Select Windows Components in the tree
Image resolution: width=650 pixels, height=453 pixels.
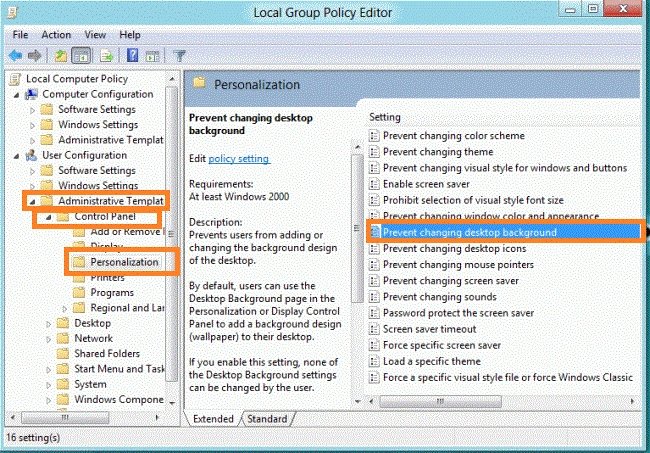coord(119,400)
